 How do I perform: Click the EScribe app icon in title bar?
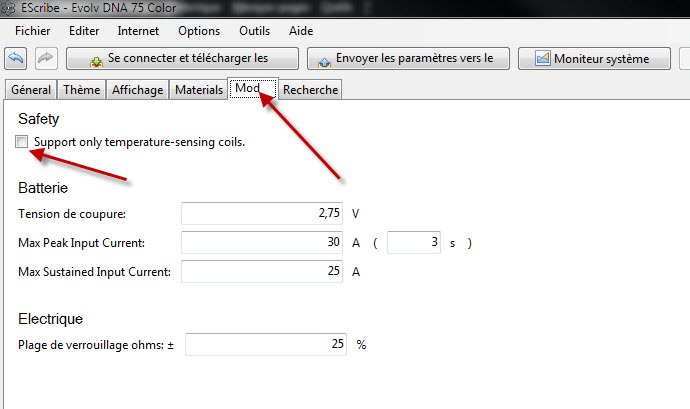coord(8,8)
